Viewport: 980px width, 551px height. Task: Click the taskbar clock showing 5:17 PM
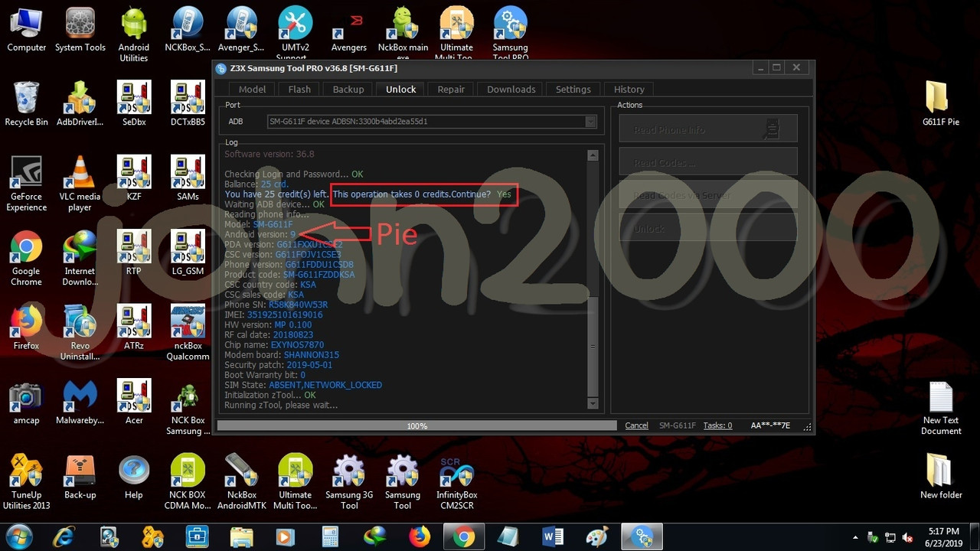(x=943, y=537)
